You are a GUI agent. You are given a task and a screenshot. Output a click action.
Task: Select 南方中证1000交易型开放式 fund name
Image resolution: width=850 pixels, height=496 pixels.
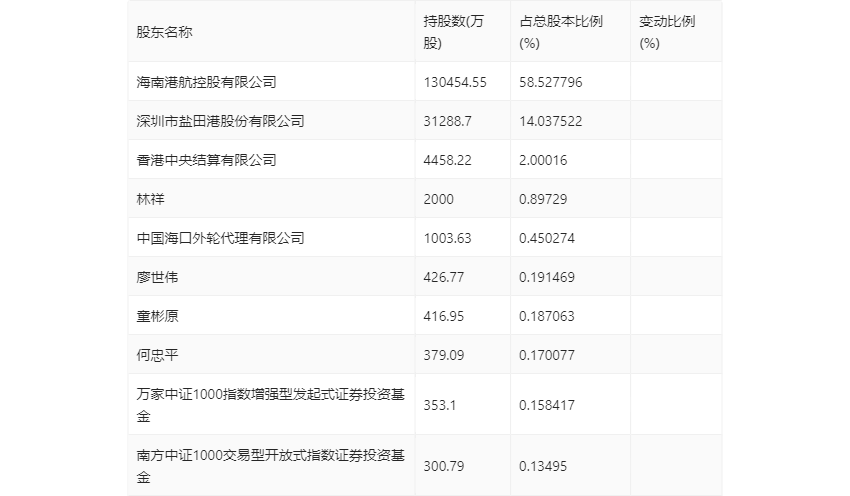271,466
